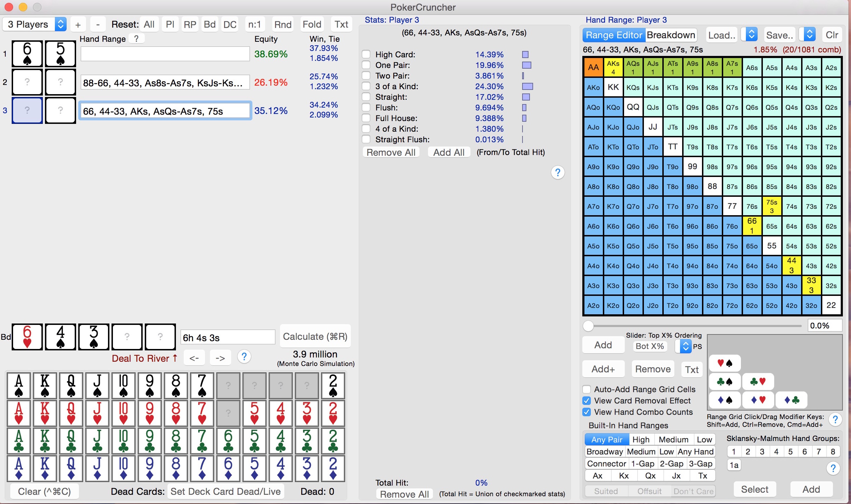The width and height of the screenshot is (851, 504).
Task: Pick the 8 of clubs deck card
Action: coord(176,440)
